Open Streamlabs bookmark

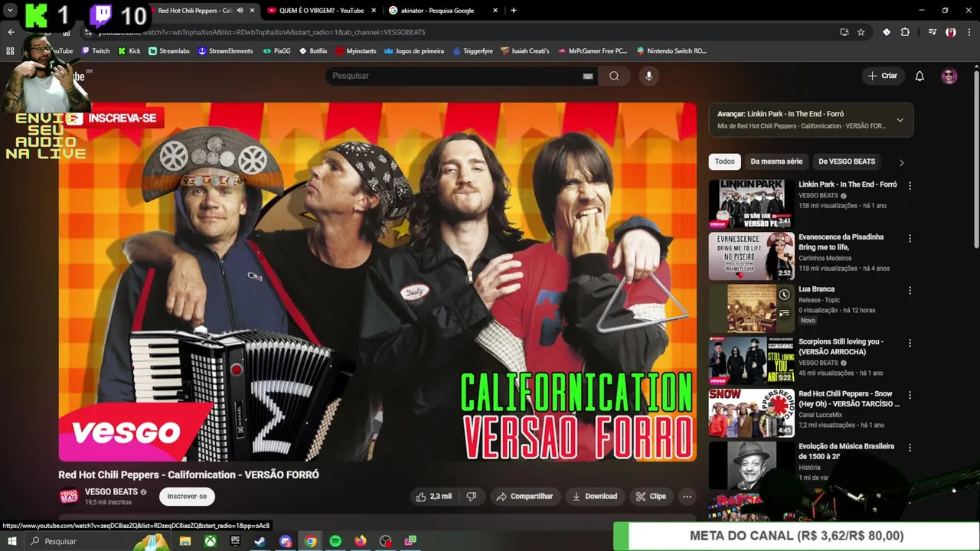click(168, 51)
